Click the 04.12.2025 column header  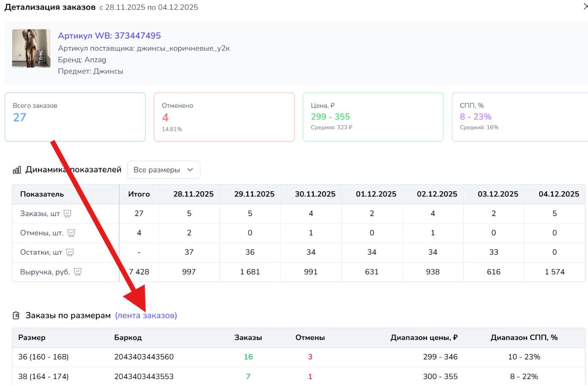coord(558,194)
